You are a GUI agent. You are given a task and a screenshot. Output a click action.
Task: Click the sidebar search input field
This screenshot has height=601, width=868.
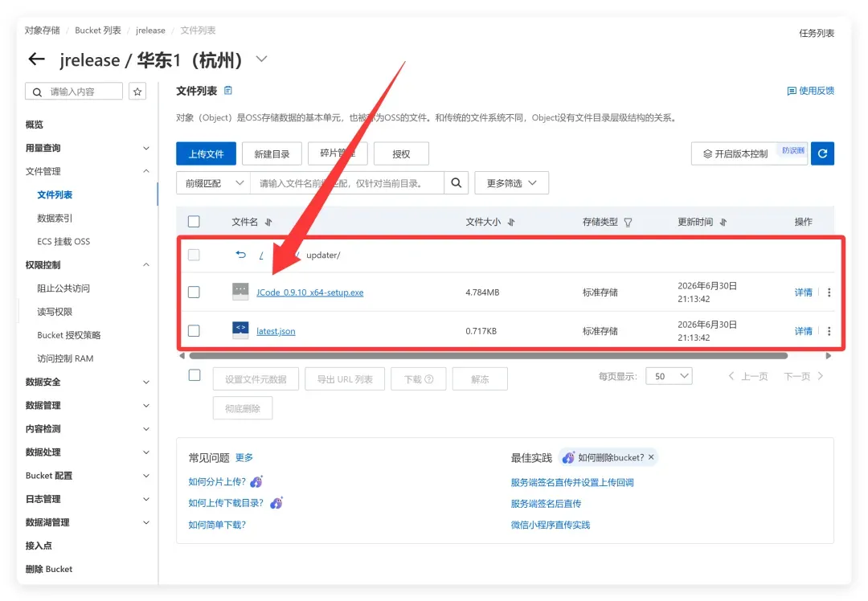click(x=74, y=92)
